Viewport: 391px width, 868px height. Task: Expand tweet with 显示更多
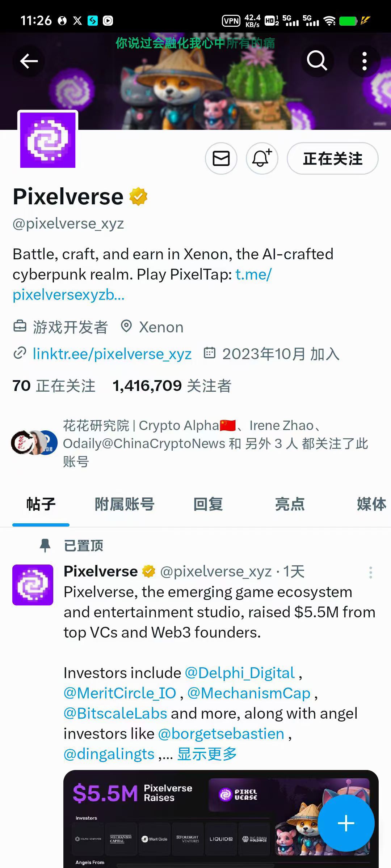pos(207,754)
